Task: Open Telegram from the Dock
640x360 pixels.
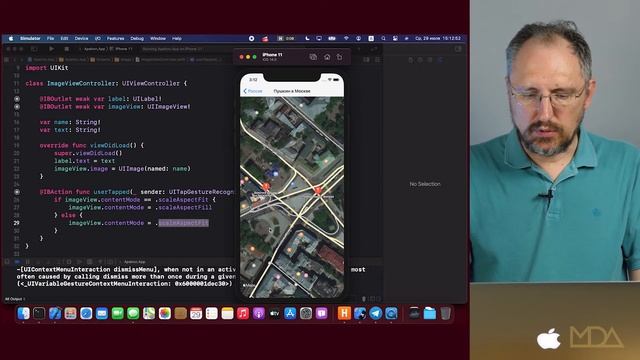Action: (x=376, y=313)
